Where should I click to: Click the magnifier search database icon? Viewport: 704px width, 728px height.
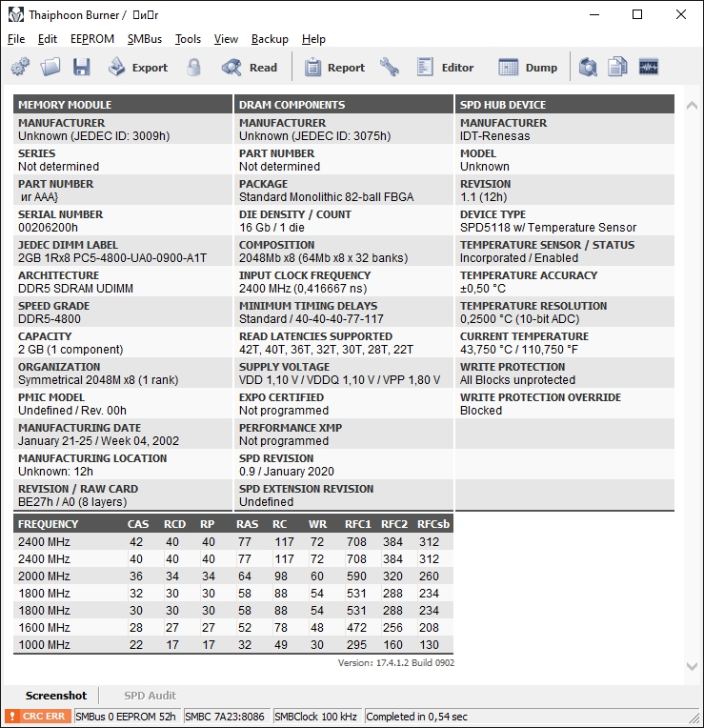[x=588, y=67]
